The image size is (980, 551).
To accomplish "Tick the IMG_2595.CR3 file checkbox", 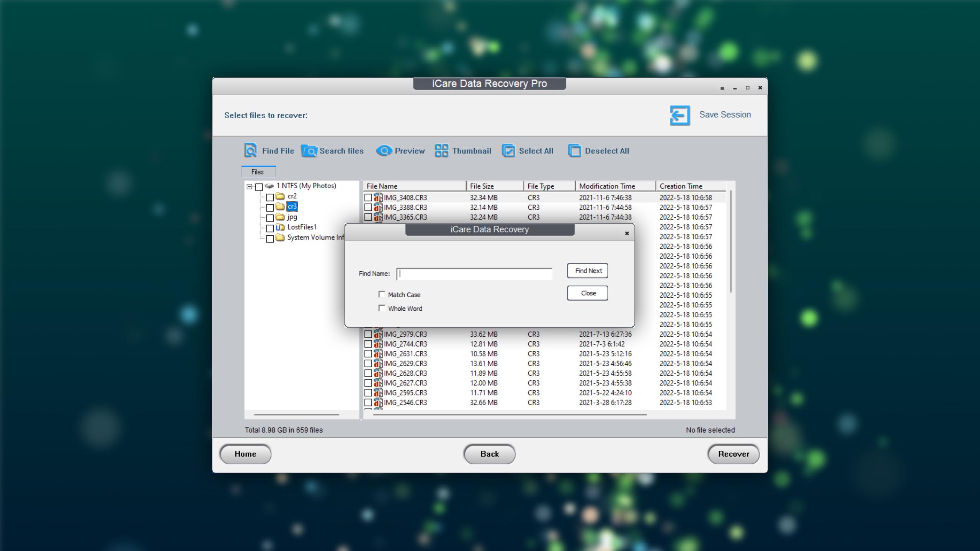I will pos(368,393).
